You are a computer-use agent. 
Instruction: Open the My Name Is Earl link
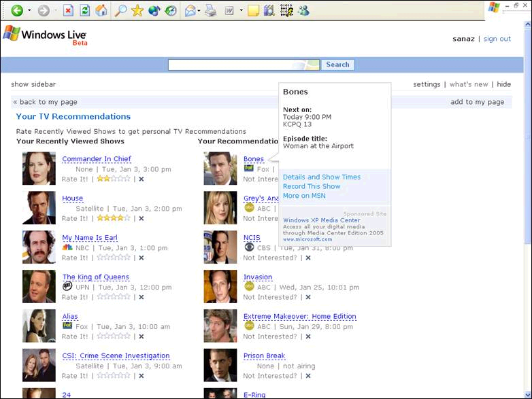tap(90, 238)
